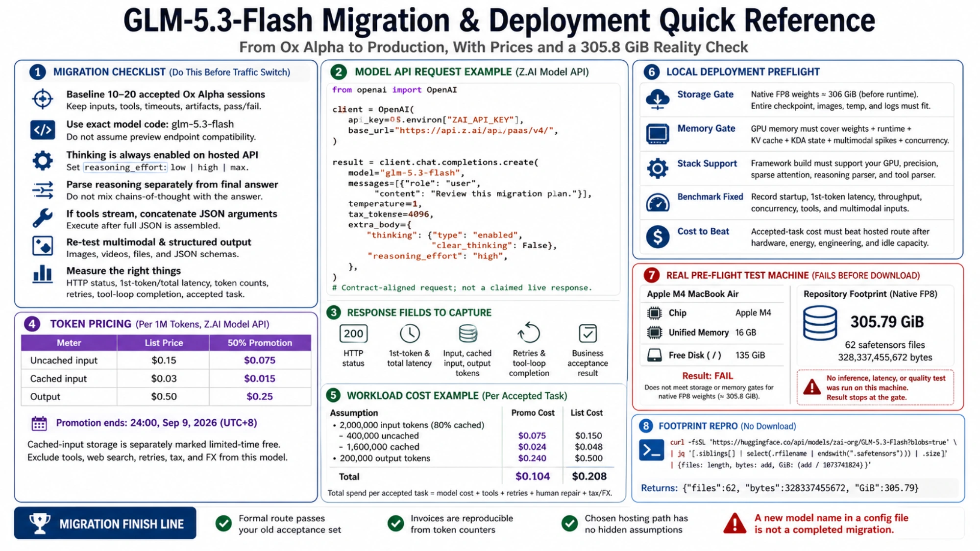Click the checkmark document icon for Business acceptance
980x551 pixels.
coord(588,334)
